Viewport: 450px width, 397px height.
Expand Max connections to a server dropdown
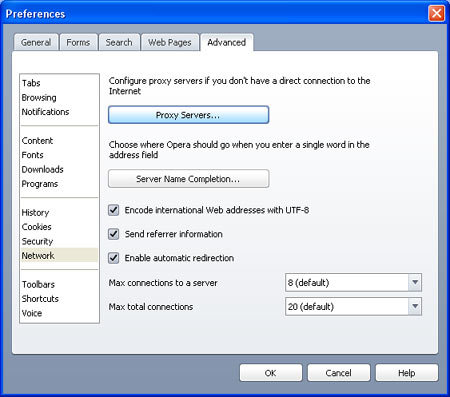point(353,283)
